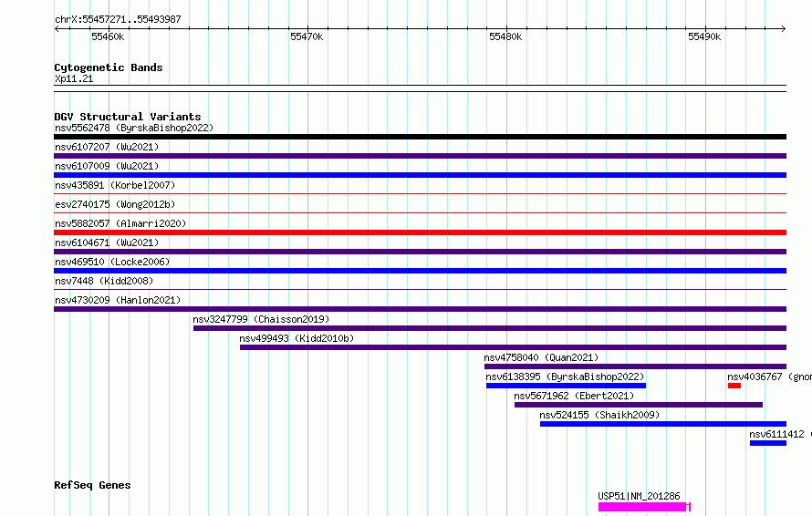Select the blue bar under nsv524155

click(x=663, y=424)
